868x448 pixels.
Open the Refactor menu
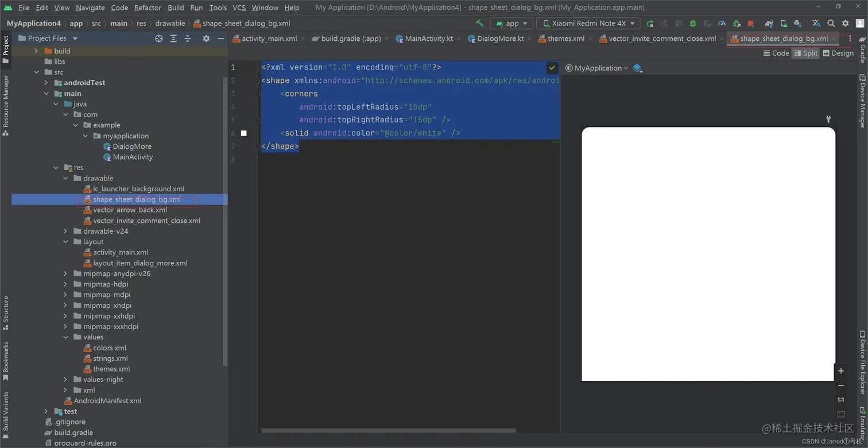[148, 7]
